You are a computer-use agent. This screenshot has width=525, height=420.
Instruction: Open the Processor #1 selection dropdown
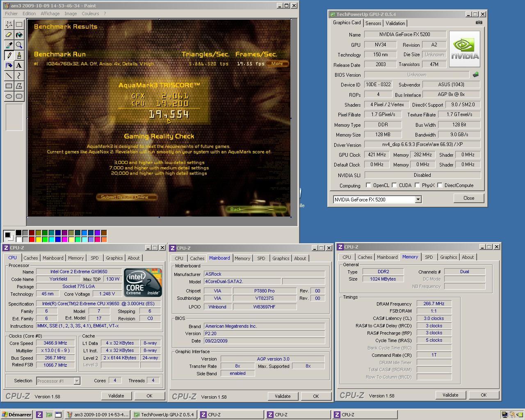[77, 381]
